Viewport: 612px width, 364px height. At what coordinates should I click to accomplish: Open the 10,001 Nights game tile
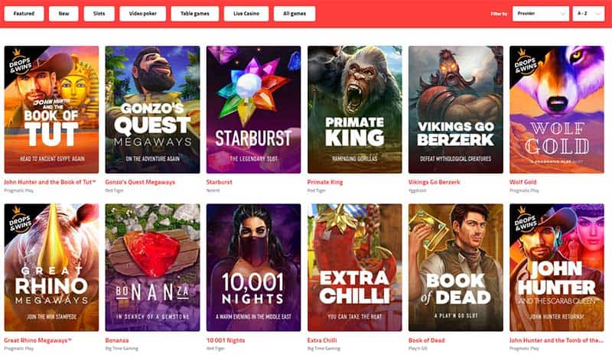(254, 268)
